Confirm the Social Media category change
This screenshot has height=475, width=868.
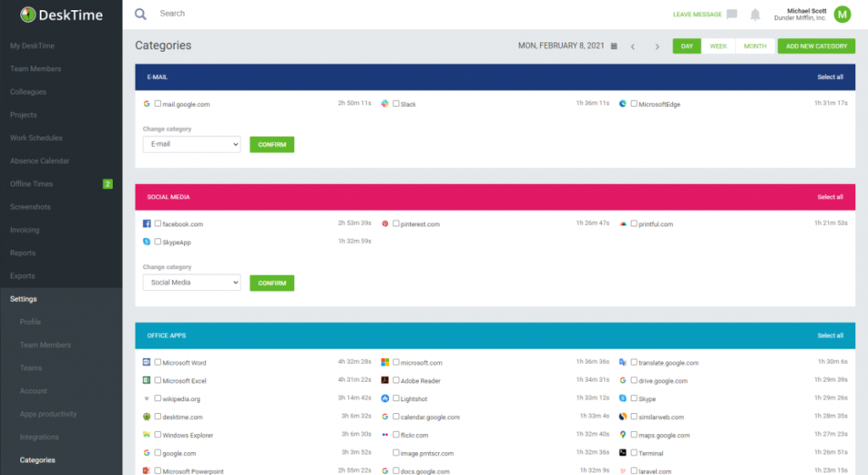(x=272, y=283)
